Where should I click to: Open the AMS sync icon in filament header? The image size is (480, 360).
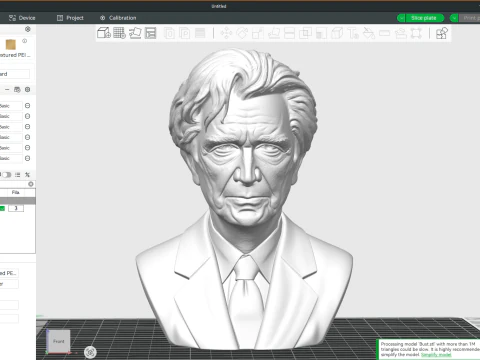[x=17, y=89]
